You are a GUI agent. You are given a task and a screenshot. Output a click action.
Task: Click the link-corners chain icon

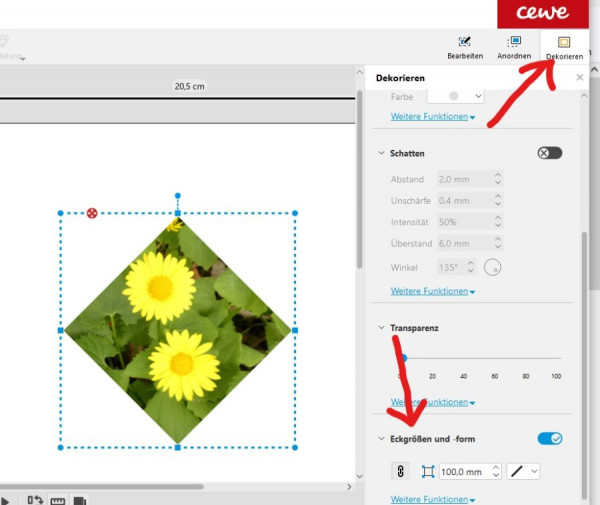coord(400,471)
